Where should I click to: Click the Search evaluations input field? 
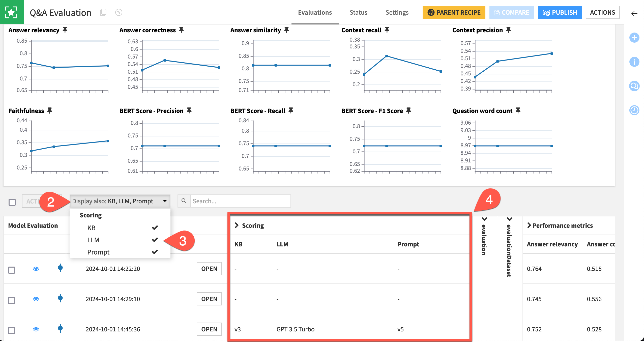click(x=240, y=201)
